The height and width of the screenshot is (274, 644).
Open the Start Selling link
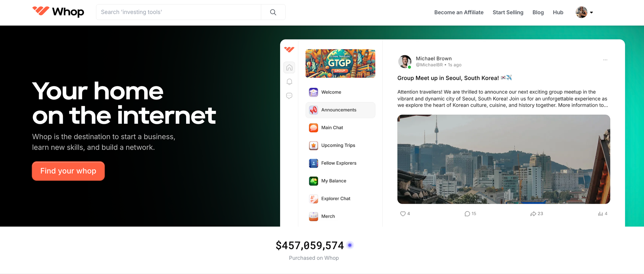tap(508, 12)
